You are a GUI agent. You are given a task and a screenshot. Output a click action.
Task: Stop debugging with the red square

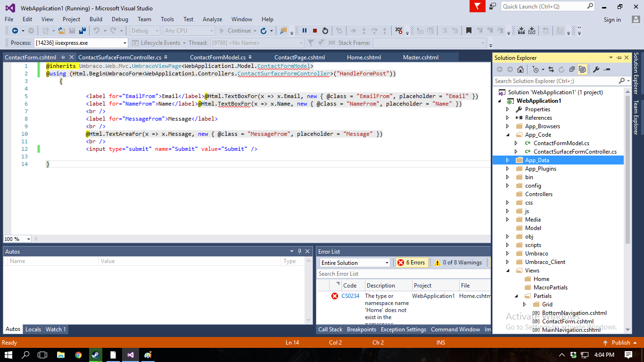tap(315, 31)
